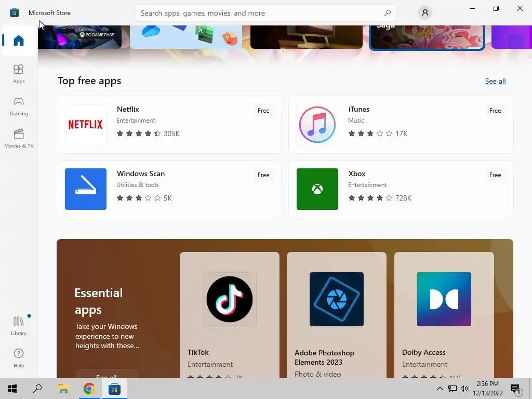Open the Library in sidebar
This screenshot has height=399, width=532.
pos(19,326)
